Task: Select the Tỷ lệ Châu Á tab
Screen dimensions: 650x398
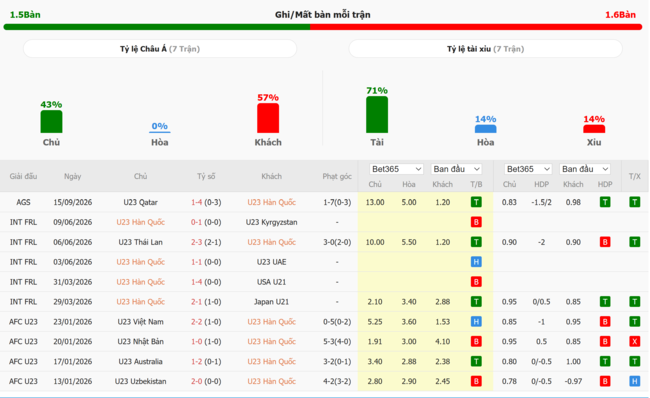Action: pyautogui.click(x=160, y=49)
